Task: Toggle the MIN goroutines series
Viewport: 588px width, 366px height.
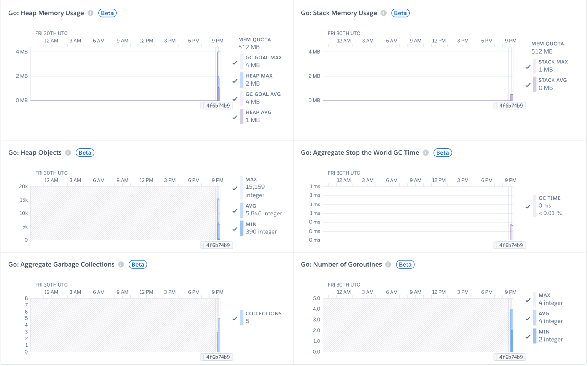Action: click(528, 336)
